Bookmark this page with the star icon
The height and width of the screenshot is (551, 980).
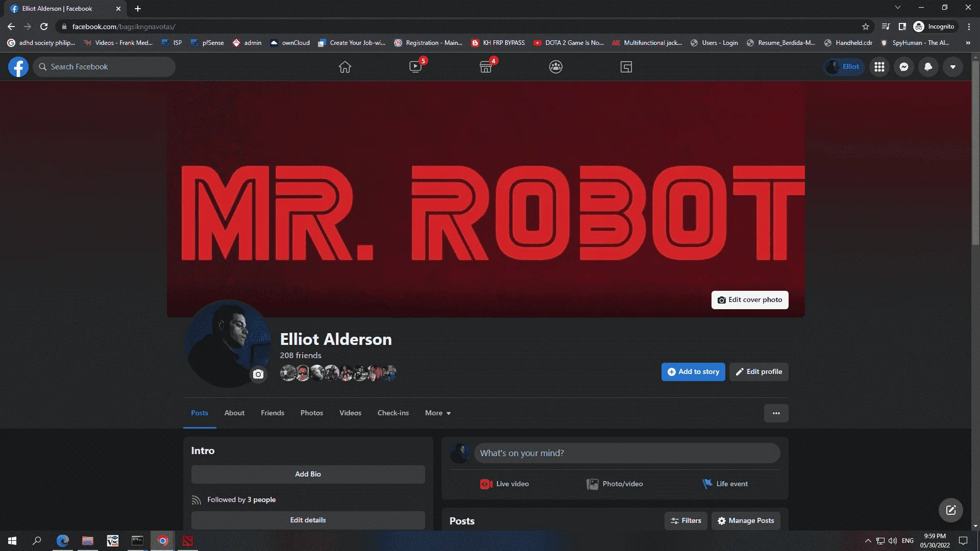pos(866,27)
